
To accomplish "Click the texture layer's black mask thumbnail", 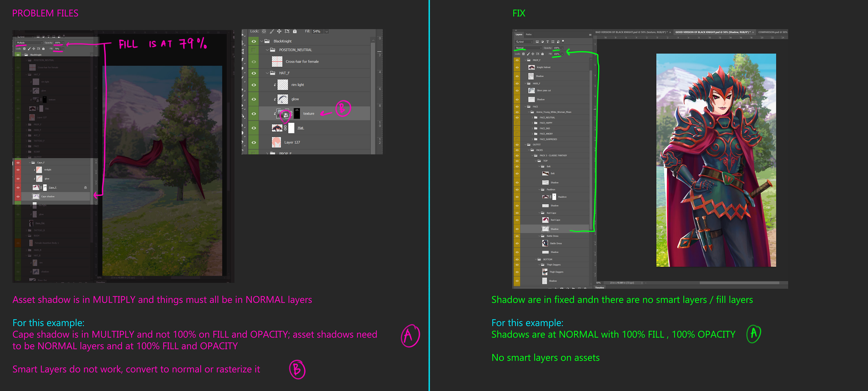I will point(297,113).
